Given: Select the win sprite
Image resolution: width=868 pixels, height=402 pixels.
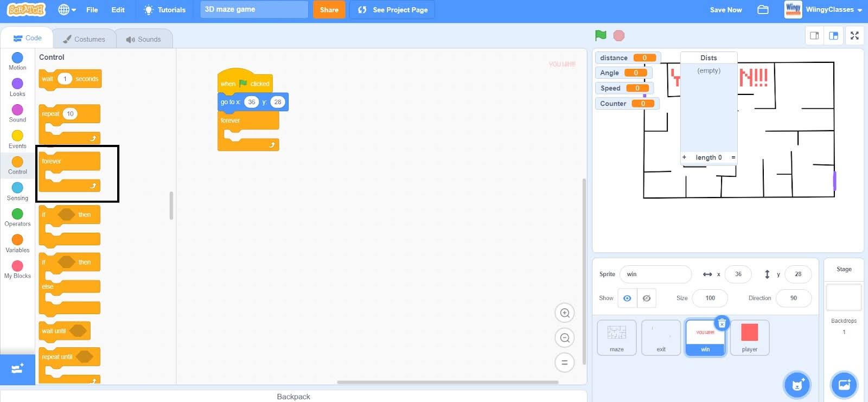Looking at the screenshot, I should click(x=705, y=337).
